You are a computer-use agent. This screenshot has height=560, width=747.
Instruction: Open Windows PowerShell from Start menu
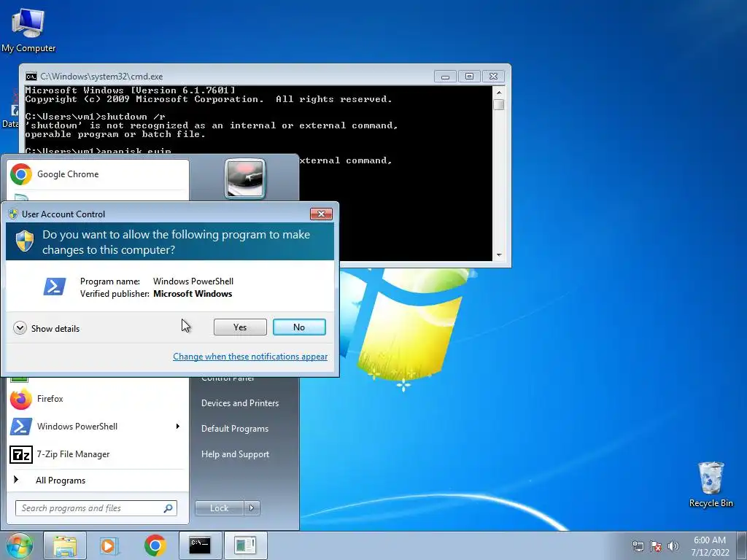pos(90,426)
